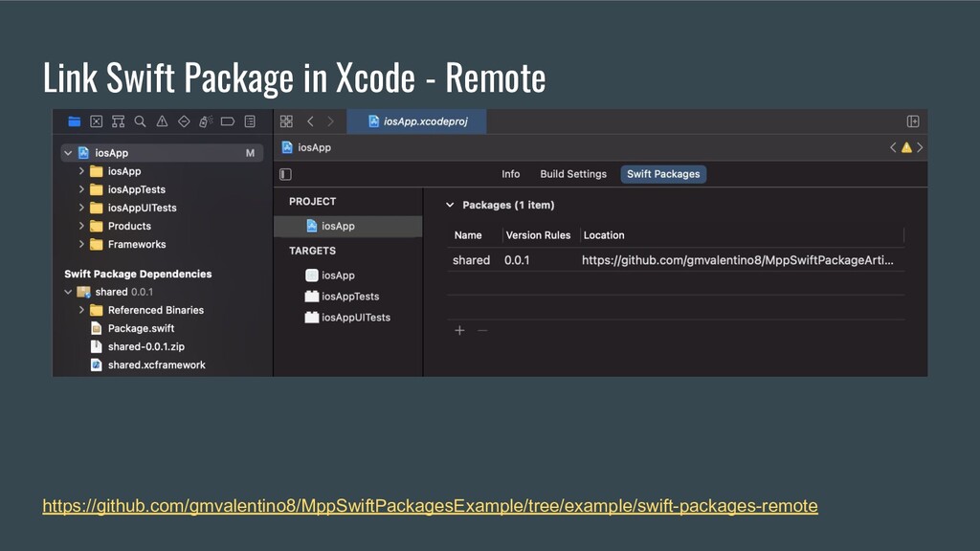Image resolution: width=980 pixels, height=551 pixels.
Task: Expand the Referenced Binaries folder
Action: tap(81, 310)
